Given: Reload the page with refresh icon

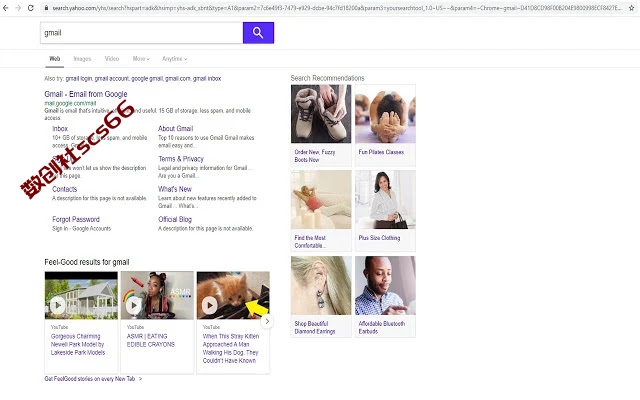Looking at the screenshot, I should 31,8.
